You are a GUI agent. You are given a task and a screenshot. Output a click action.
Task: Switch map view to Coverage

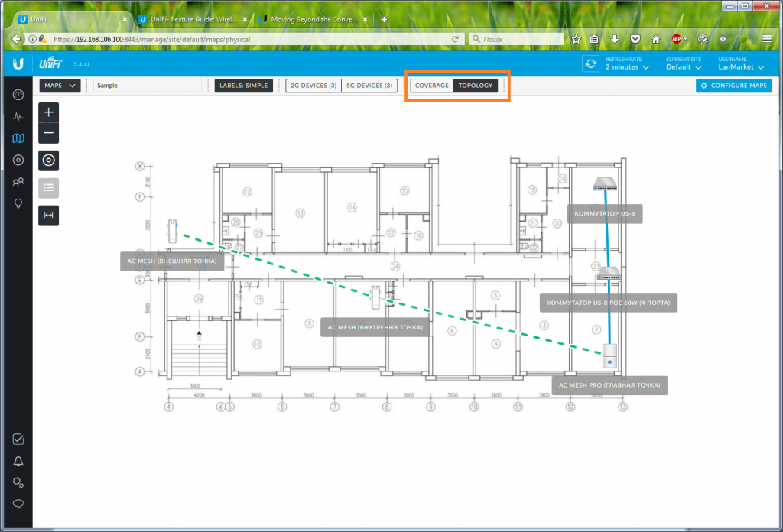click(x=432, y=86)
